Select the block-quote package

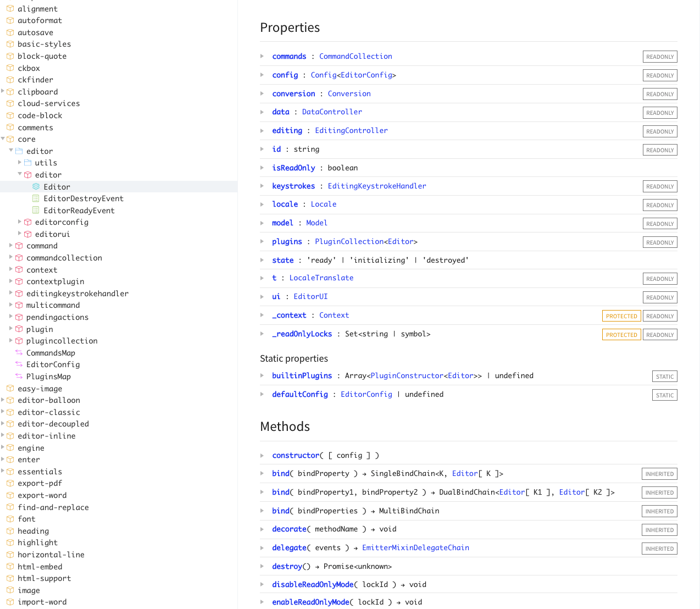42,56
